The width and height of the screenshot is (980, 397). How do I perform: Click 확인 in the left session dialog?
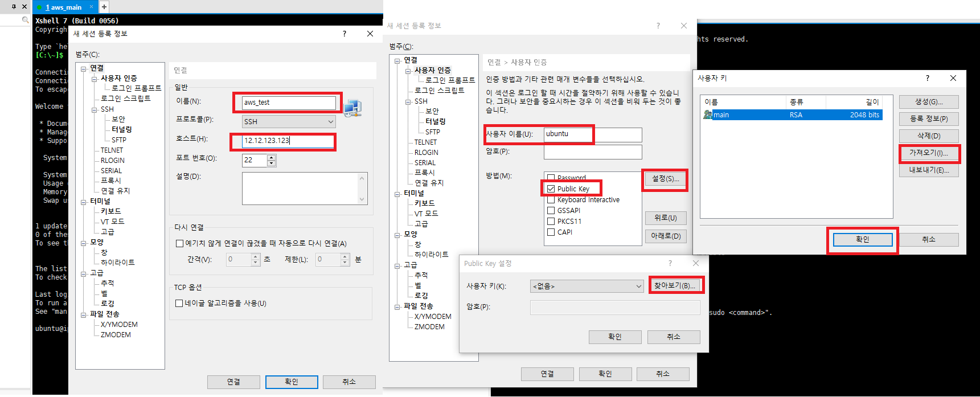(292, 382)
